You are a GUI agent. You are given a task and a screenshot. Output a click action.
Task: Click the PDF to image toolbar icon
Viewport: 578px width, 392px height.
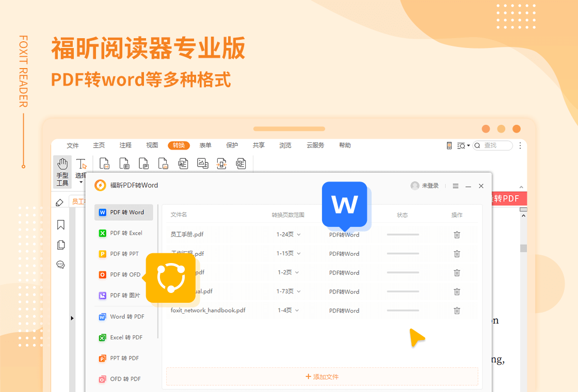[x=163, y=164]
